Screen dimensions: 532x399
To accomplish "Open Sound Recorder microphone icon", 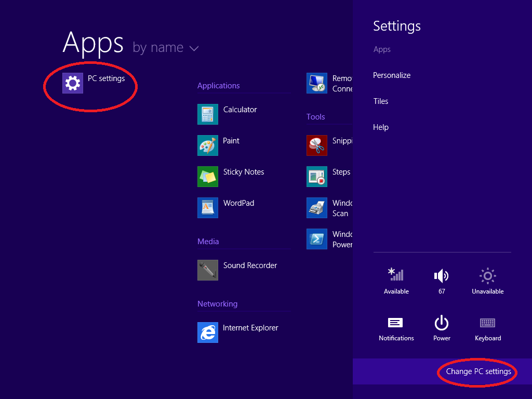I will [x=208, y=270].
